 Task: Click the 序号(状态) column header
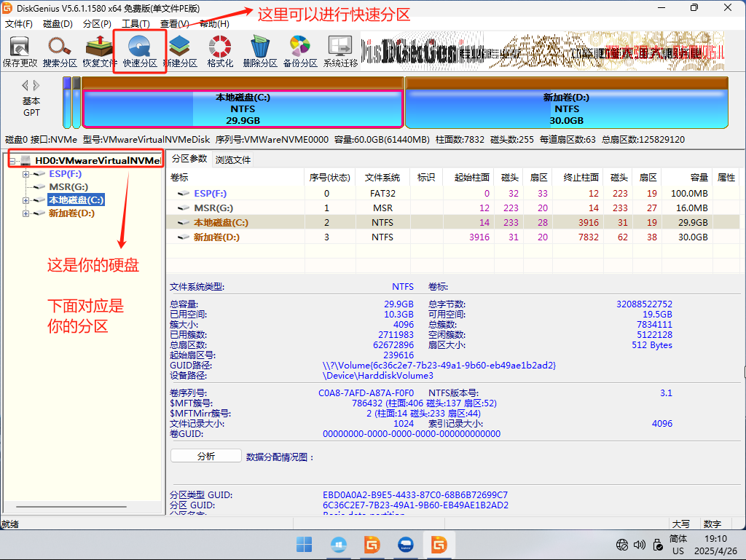coord(330,177)
